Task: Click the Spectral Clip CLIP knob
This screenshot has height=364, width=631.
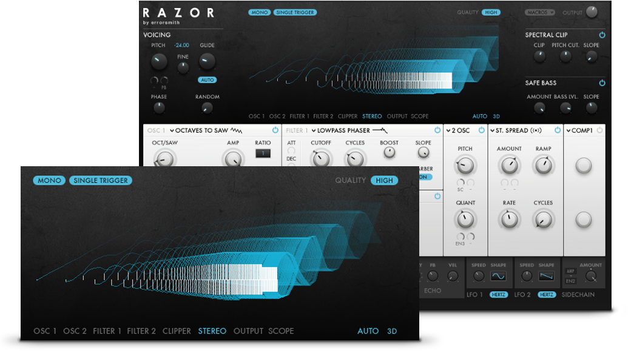Action: 539,56
